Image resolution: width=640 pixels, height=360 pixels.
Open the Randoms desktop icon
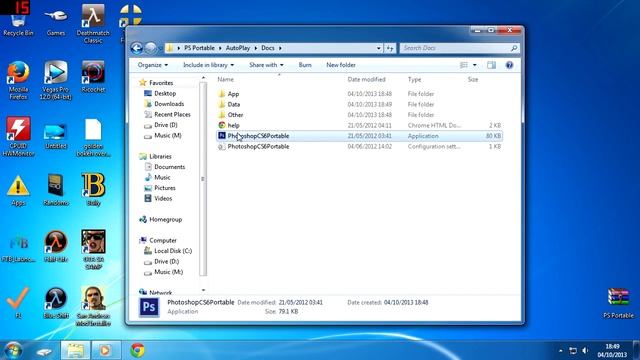tap(56, 190)
